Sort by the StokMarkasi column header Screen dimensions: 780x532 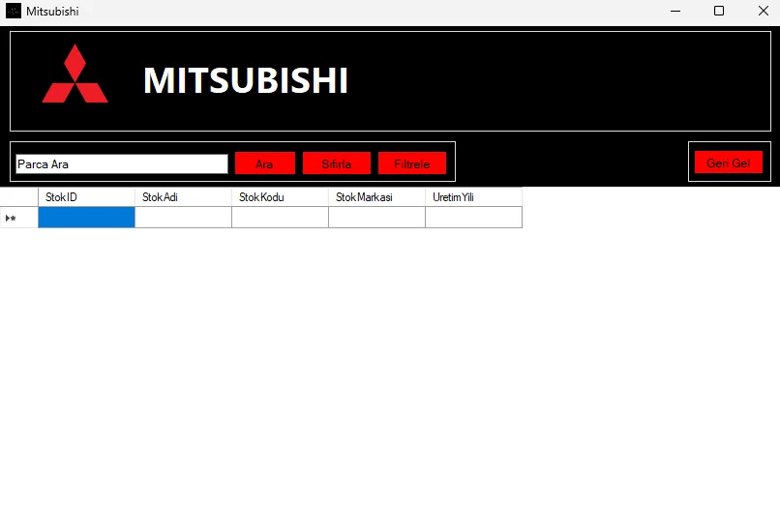click(x=376, y=197)
